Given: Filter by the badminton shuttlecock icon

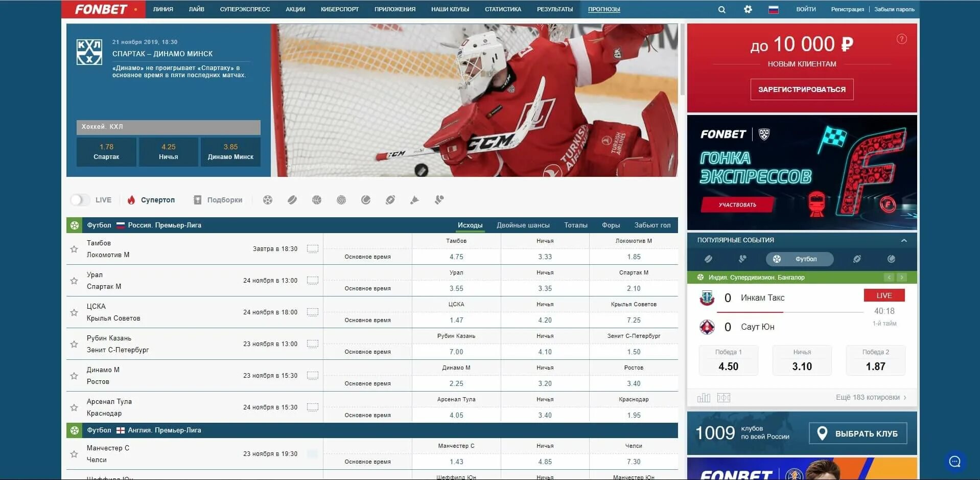Looking at the screenshot, I should 414,200.
